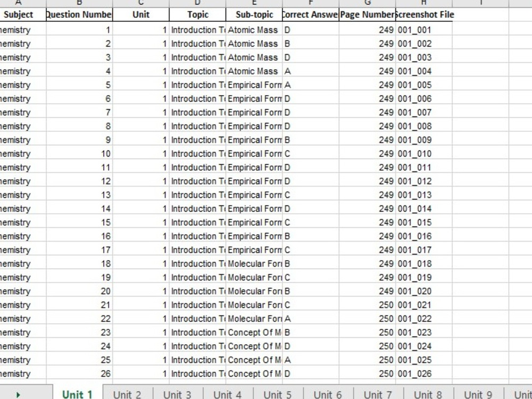This screenshot has height=399, width=532.
Task: Select cell with screenshot file 001_020
Action: point(424,291)
